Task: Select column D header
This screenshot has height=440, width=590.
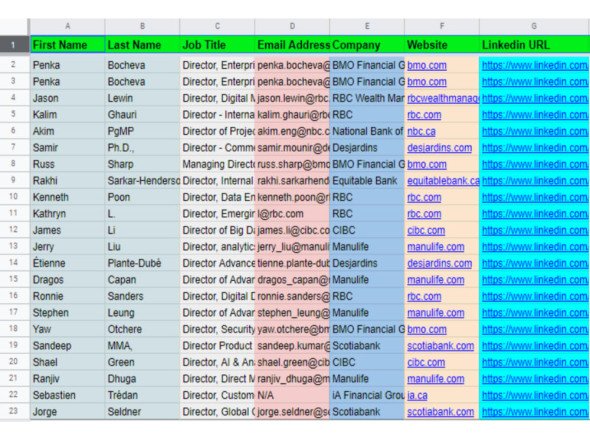Action: (292, 26)
